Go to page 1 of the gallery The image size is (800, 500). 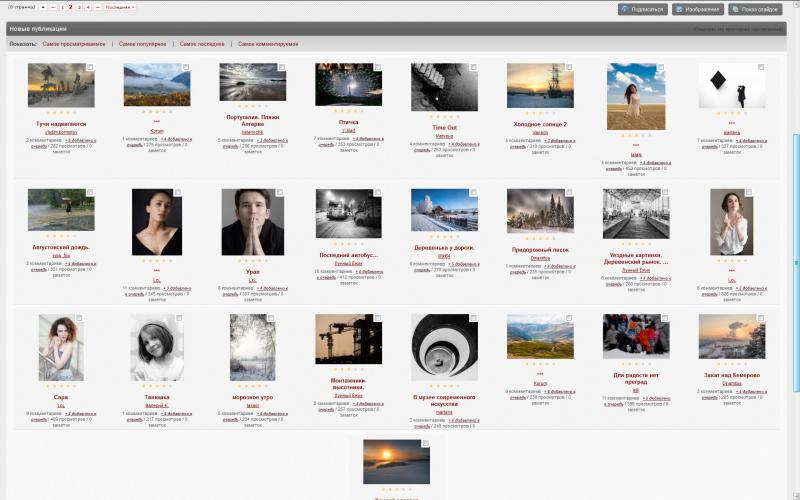pos(62,7)
